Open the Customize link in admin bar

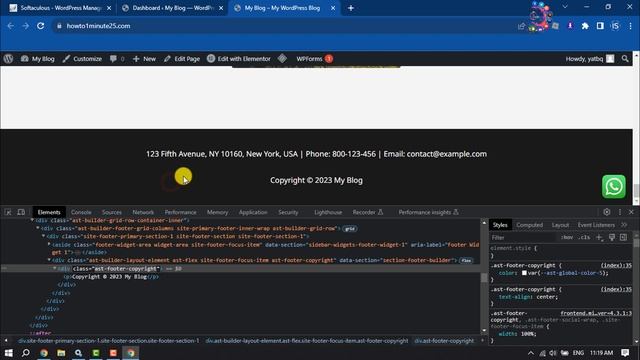click(x=82, y=59)
